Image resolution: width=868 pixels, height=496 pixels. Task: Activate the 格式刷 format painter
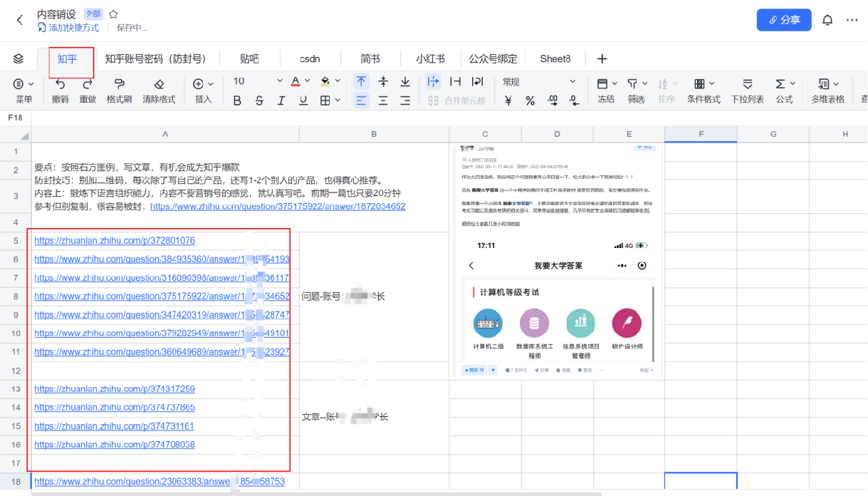pyautogui.click(x=120, y=84)
